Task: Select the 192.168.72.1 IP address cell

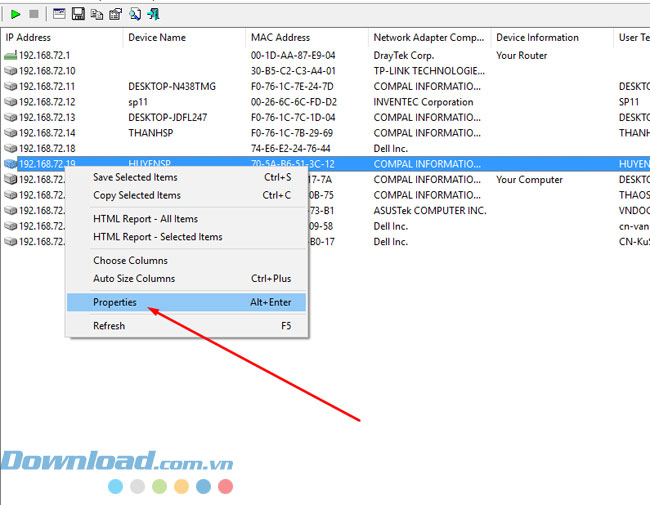Action: pyautogui.click(x=45, y=55)
